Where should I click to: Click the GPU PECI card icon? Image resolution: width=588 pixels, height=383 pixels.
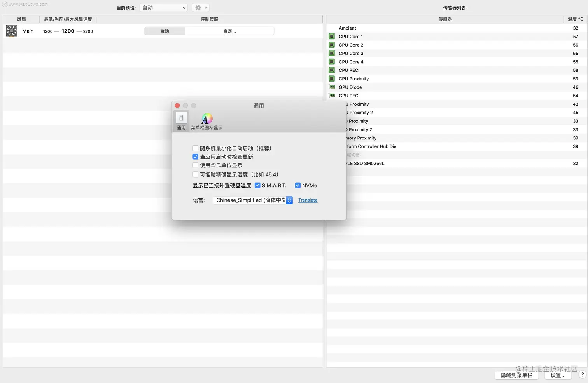[x=332, y=96]
